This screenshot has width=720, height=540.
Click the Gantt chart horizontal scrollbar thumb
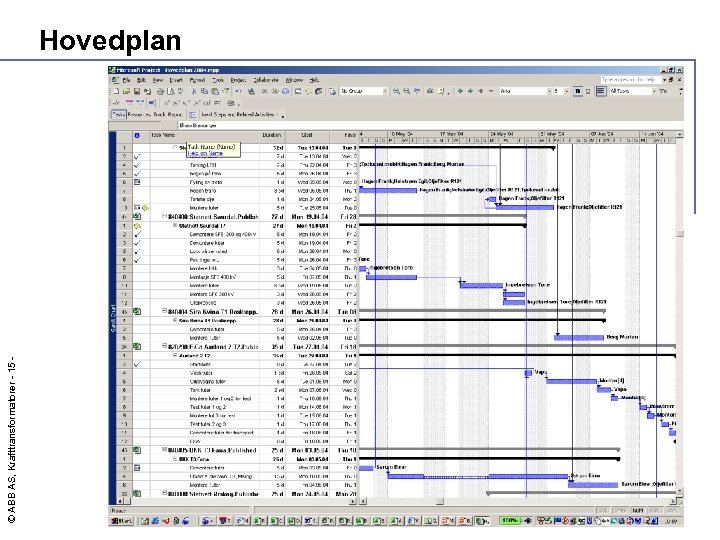(x=439, y=501)
